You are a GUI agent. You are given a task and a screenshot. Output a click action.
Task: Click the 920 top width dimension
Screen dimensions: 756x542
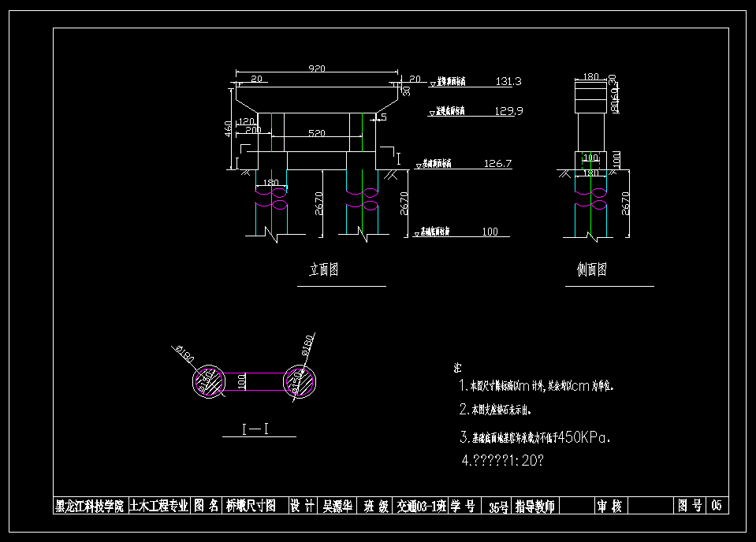tap(316, 69)
